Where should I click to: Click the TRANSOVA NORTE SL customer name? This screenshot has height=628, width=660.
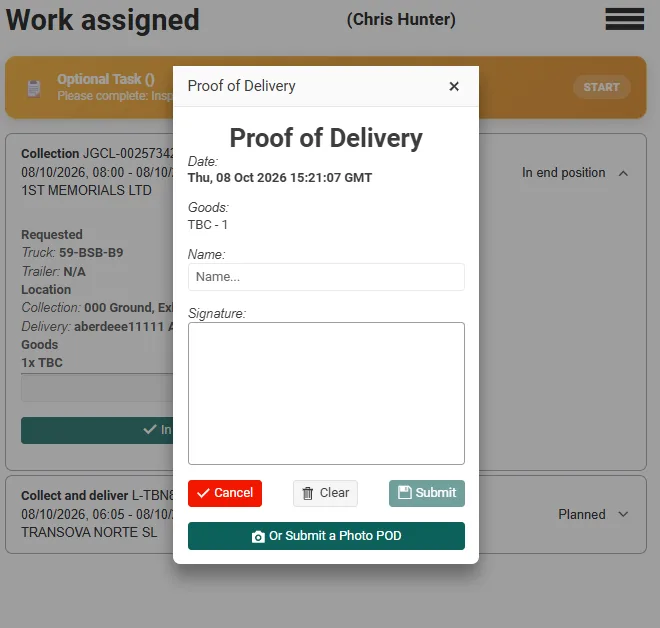[89, 532]
